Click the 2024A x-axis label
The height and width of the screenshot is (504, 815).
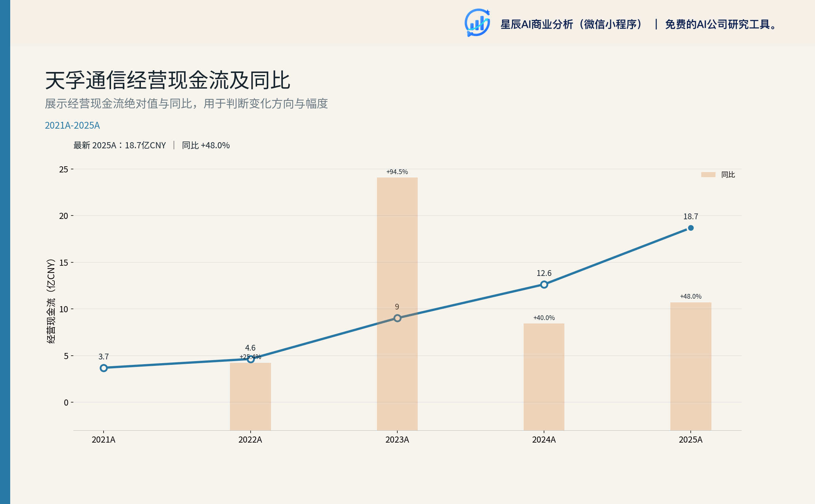[544, 440]
